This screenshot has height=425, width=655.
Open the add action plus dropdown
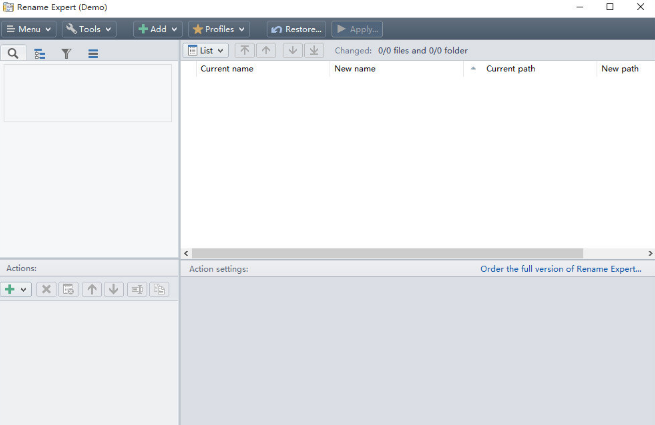click(x=16, y=289)
